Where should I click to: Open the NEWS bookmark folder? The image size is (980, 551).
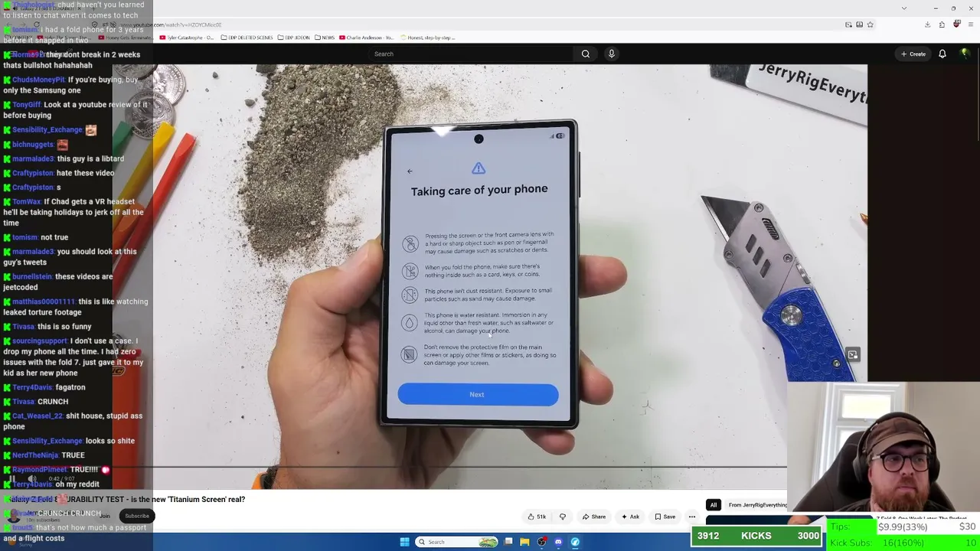coord(325,37)
